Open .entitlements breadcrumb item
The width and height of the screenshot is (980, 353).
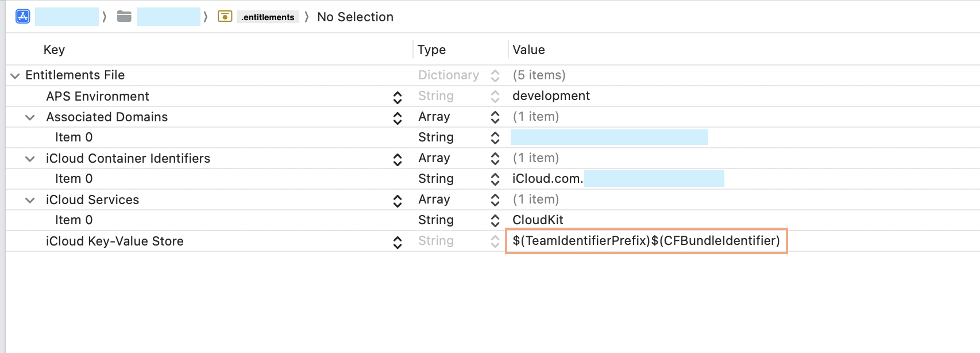[268, 17]
